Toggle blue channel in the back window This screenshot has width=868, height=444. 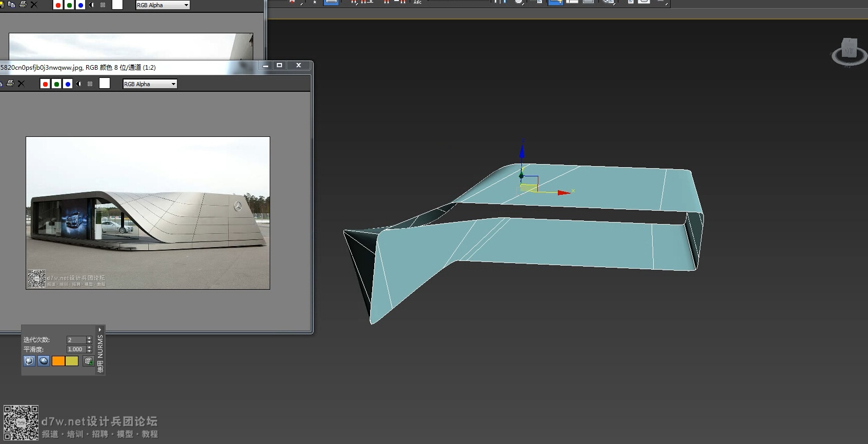point(80,5)
